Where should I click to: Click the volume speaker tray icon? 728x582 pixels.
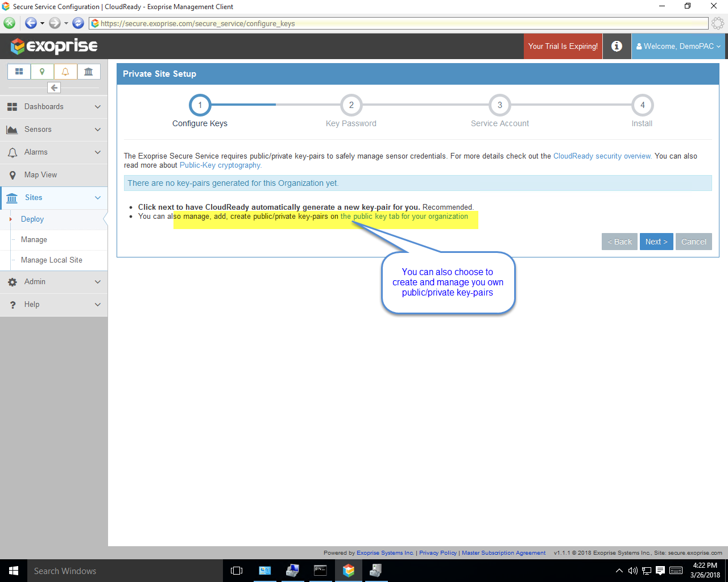point(633,571)
